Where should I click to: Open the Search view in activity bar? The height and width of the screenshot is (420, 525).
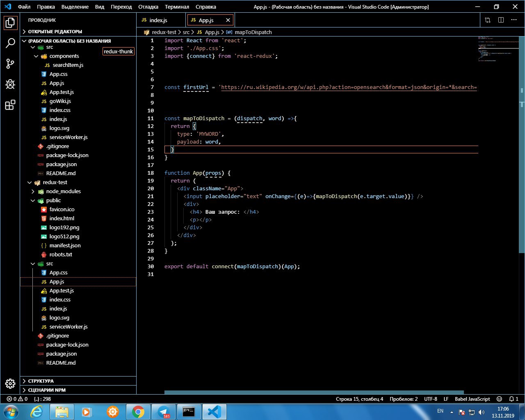click(10, 43)
